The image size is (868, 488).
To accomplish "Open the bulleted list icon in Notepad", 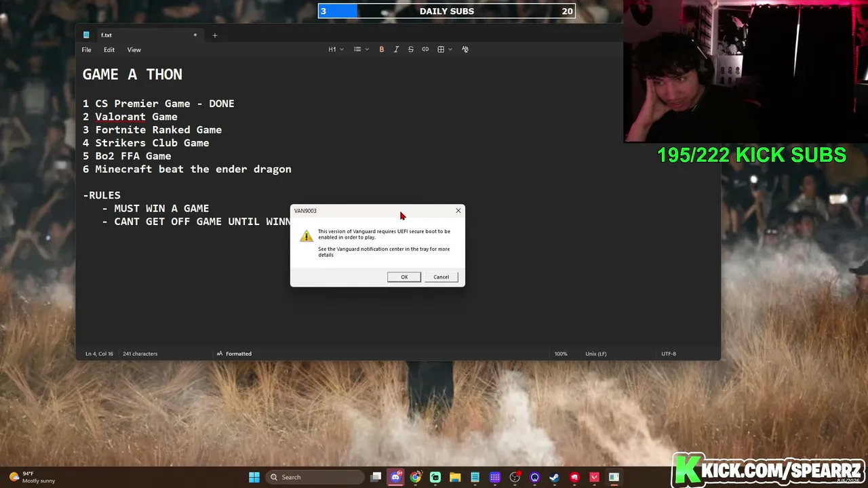I will 357,49.
